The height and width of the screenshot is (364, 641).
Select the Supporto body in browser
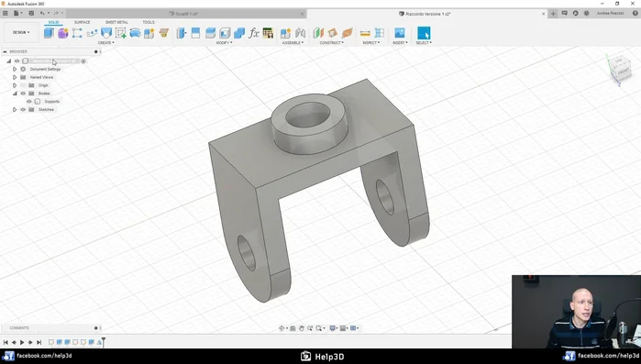(x=52, y=102)
